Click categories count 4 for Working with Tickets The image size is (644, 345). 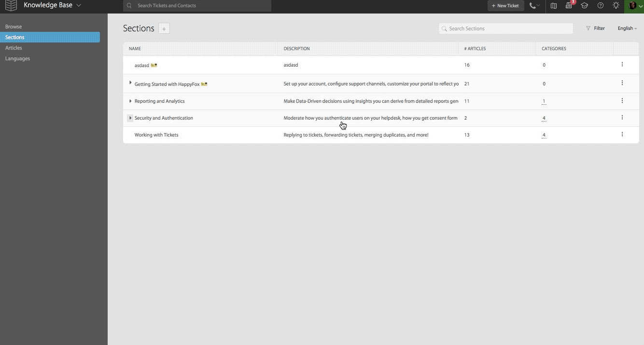pyautogui.click(x=544, y=135)
